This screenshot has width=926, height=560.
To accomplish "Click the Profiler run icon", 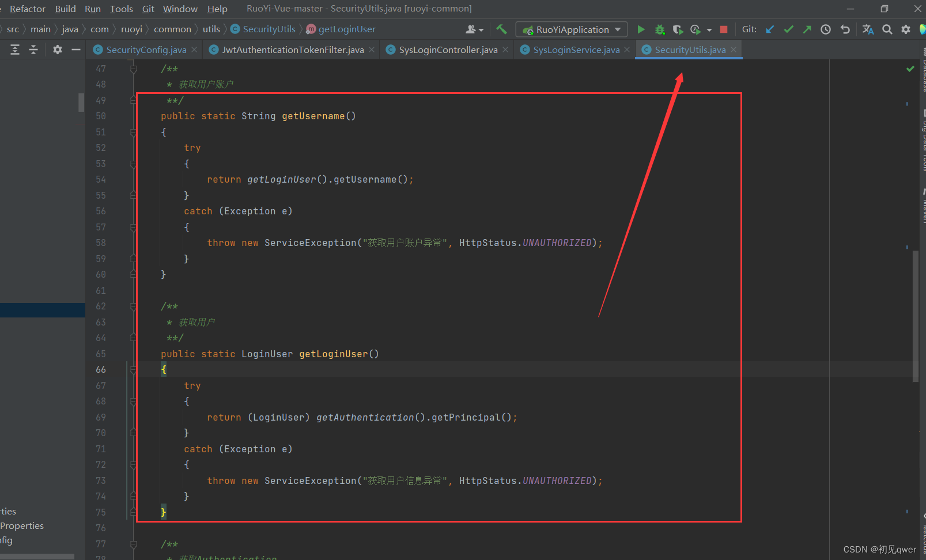I will (696, 29).
